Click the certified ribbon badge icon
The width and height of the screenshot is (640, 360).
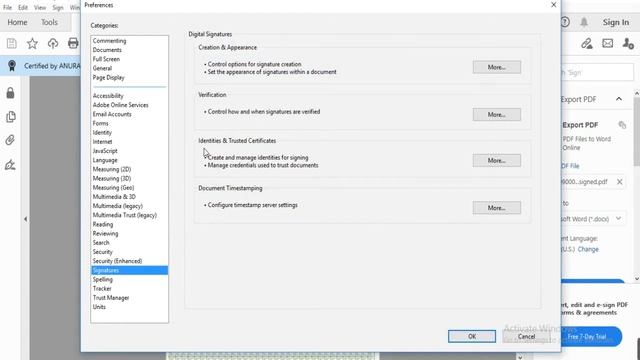point(12,65)
